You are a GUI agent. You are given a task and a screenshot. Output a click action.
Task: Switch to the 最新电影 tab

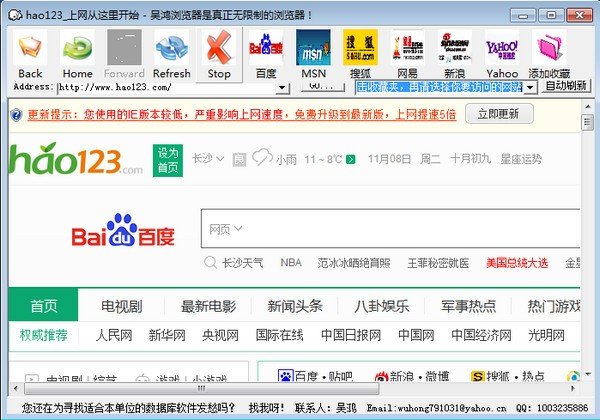tap(208, 306)
